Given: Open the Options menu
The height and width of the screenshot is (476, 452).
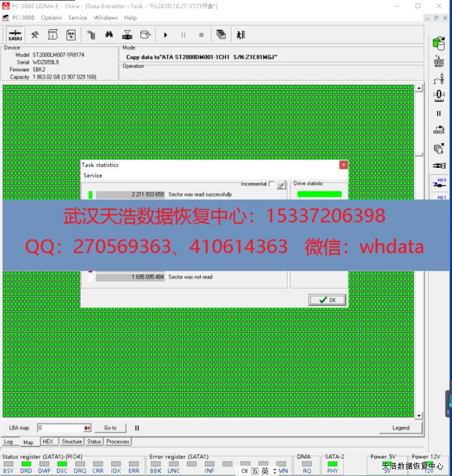Looking at the screenshot, I should click(51, 18).
